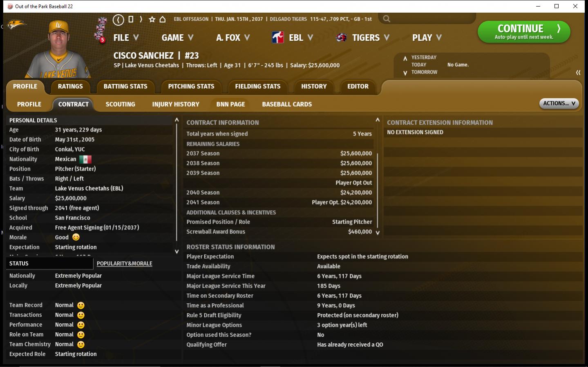Viewport: 588px width, 367px height.
Task: Show the BASEBALL CARDS sub-tab
Action: [x=287, y=105]
